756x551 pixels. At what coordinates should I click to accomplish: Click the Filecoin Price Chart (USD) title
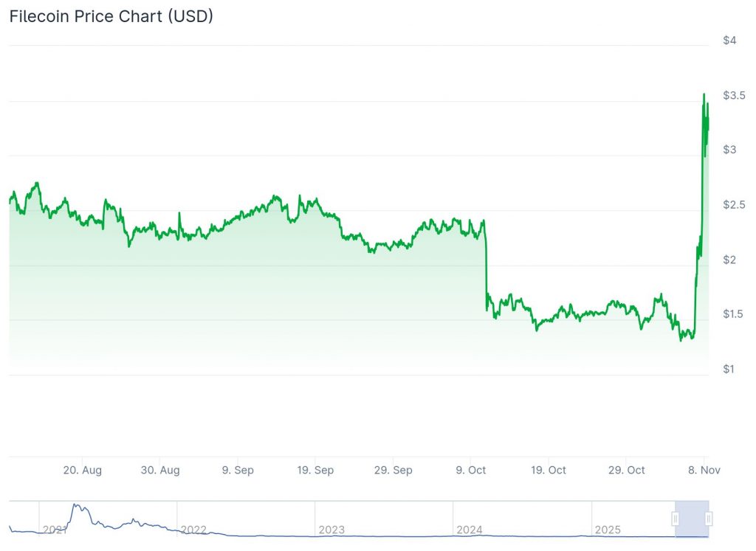111,16
